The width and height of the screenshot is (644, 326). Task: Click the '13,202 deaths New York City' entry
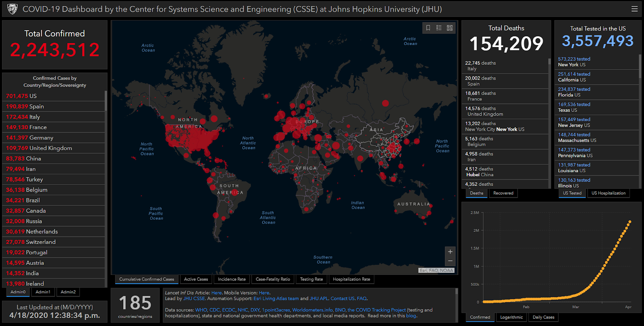click(x=506, y=126)
